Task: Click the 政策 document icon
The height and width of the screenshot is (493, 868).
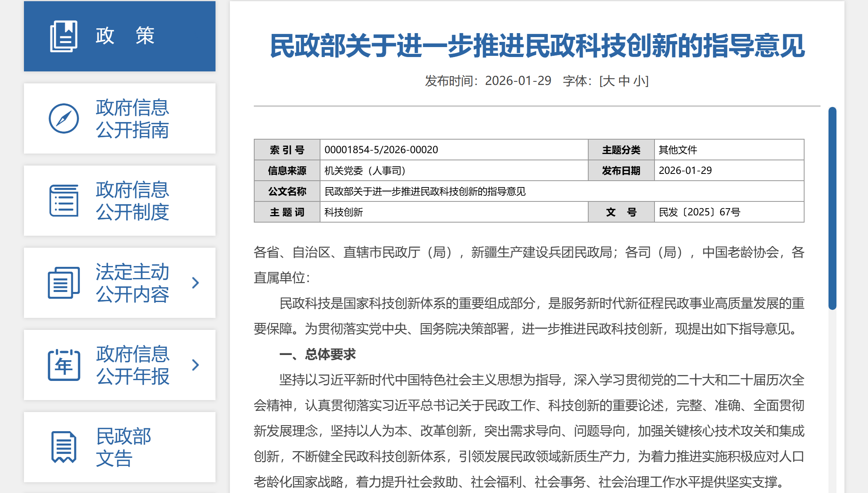Action: click(63, 36)
